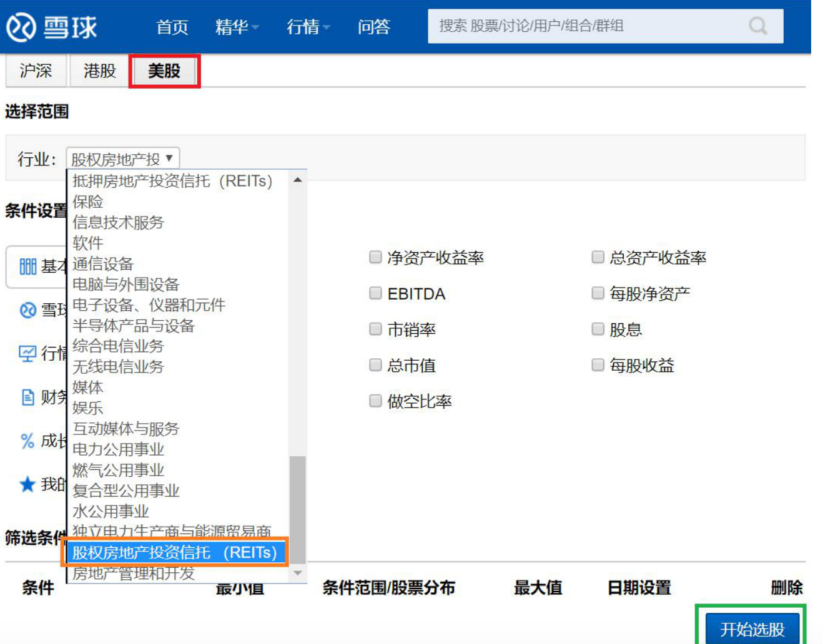Go to 首页 homepage link
Screen dimensions: 823x644
(x=172, y=27)
